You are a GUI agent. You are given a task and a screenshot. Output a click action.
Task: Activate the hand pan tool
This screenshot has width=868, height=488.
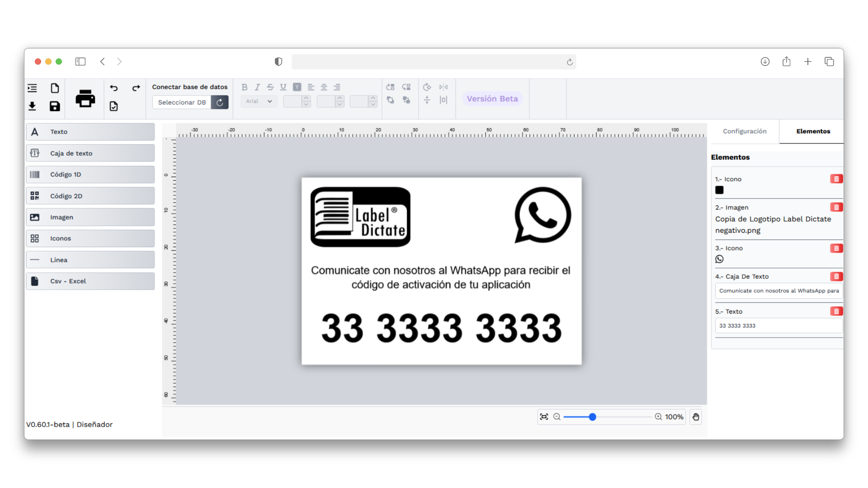696,417
